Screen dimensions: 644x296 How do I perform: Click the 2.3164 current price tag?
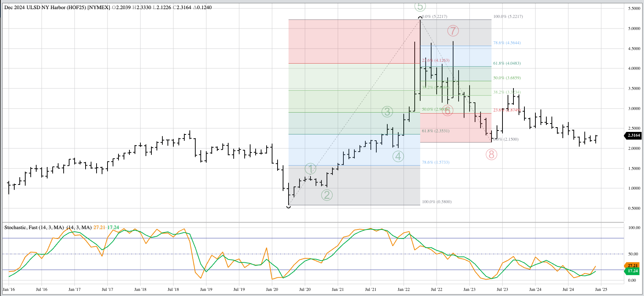pos(633,135)
